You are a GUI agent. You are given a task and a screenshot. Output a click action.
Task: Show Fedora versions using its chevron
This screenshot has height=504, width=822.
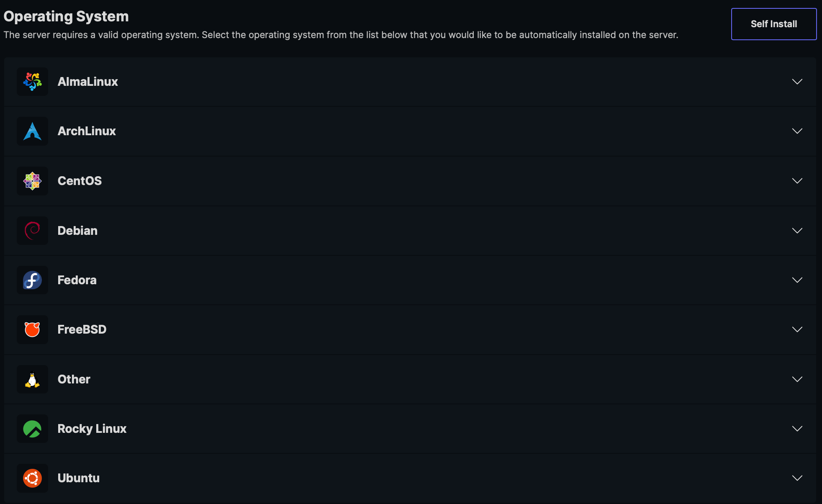pos(797,280)
